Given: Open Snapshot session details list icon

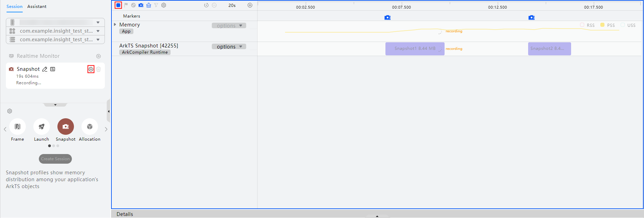Looking at the screenshot, I should point(53,69).
